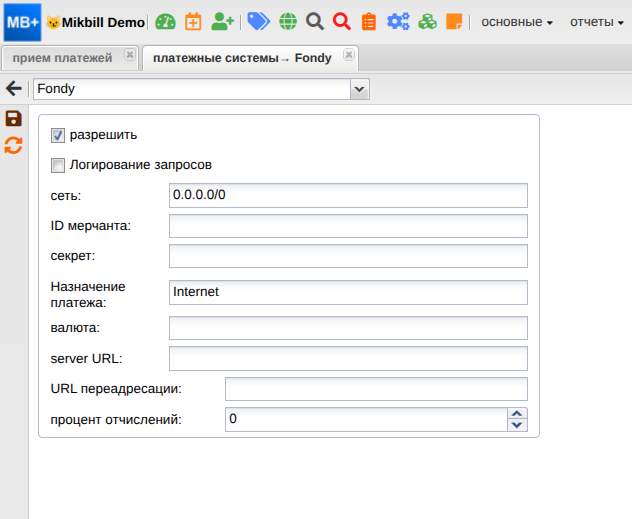Expand the 'основные' menu
632x519 pixels.
click(x=517, y=22)
